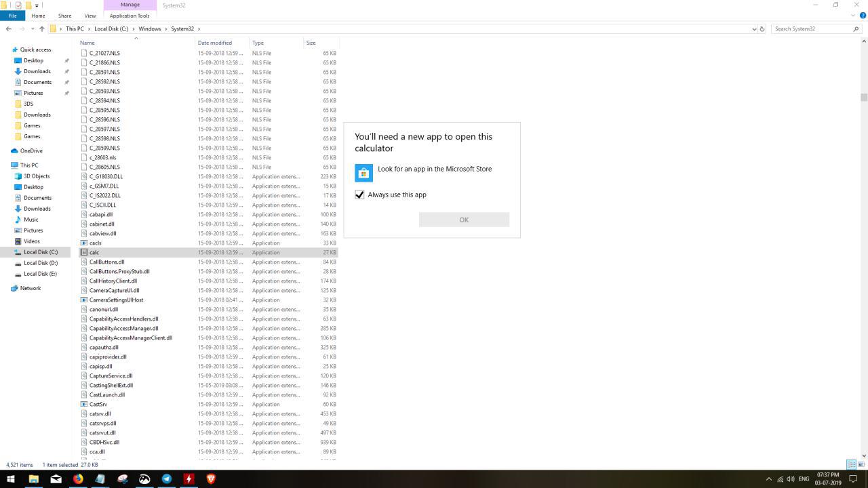
Task: Select Local Disk (E:) in sidebar
Action: (x=41, y=274)
